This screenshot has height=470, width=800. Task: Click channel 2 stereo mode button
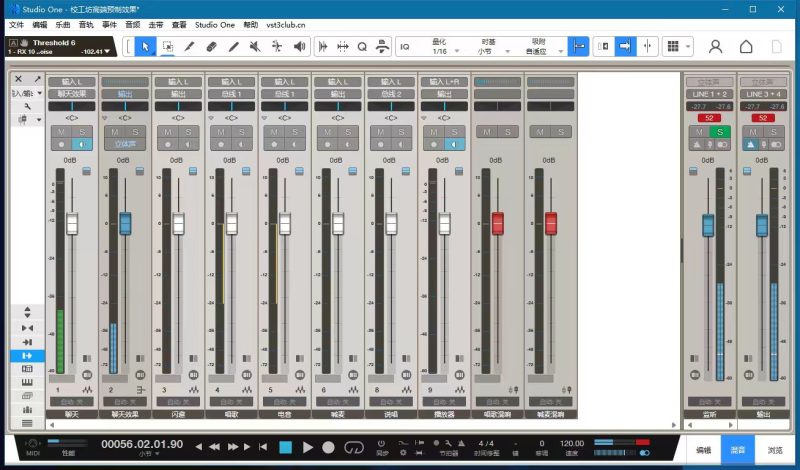point(124,144)
